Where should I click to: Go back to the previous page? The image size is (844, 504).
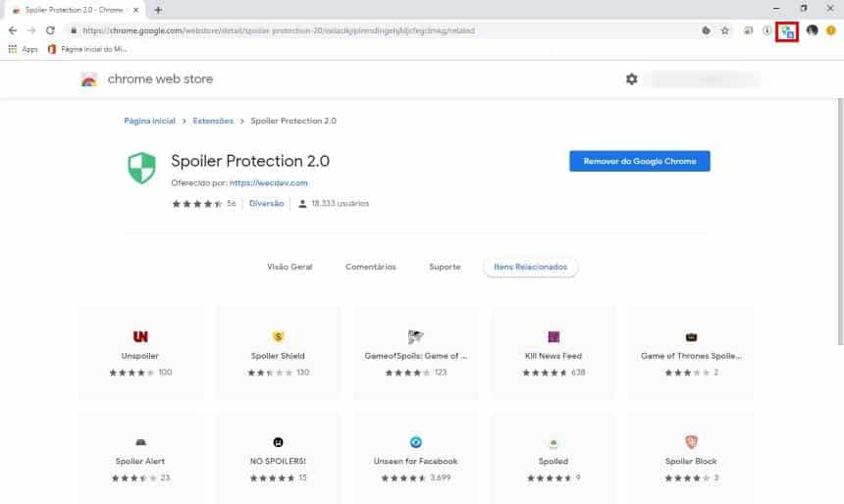click(13, 30)
